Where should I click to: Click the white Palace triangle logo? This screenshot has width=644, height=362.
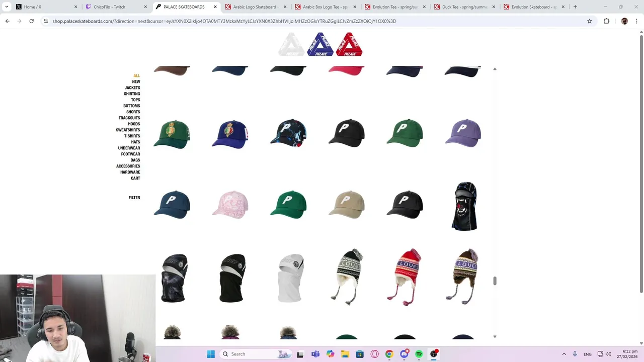[291, 44]
